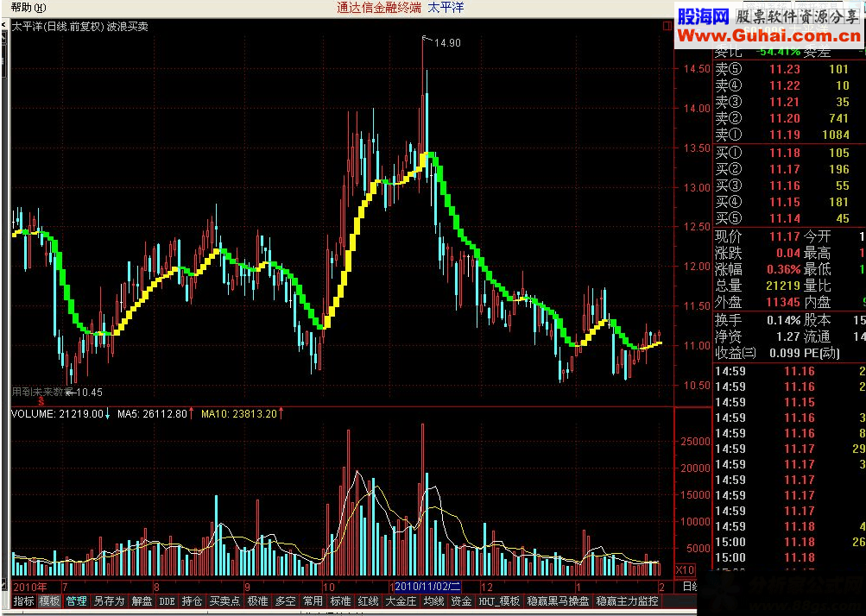
Task: Select the 解盘 template tab
Action: [x=142, y=601]
